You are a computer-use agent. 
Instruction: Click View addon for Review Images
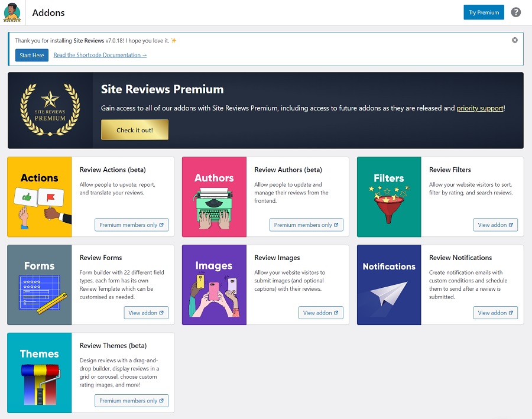click(x=320, y=313)
